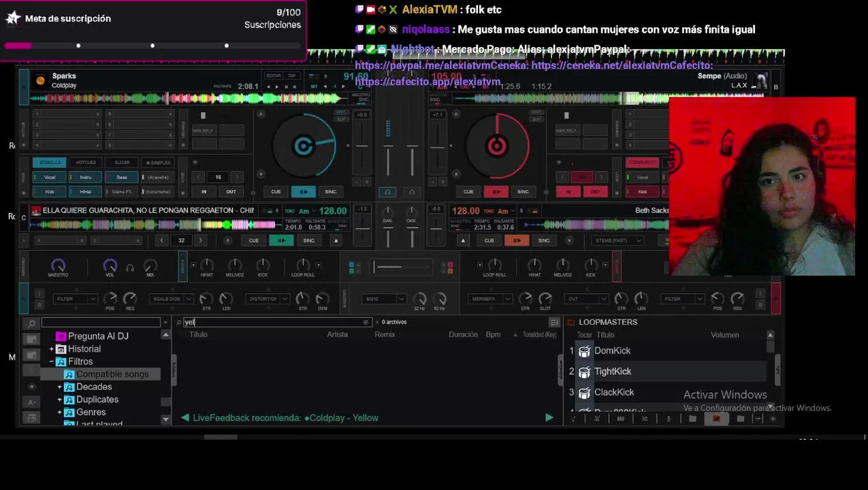
Task: Set loop OUT point on left deck
Action: [231, 191]
